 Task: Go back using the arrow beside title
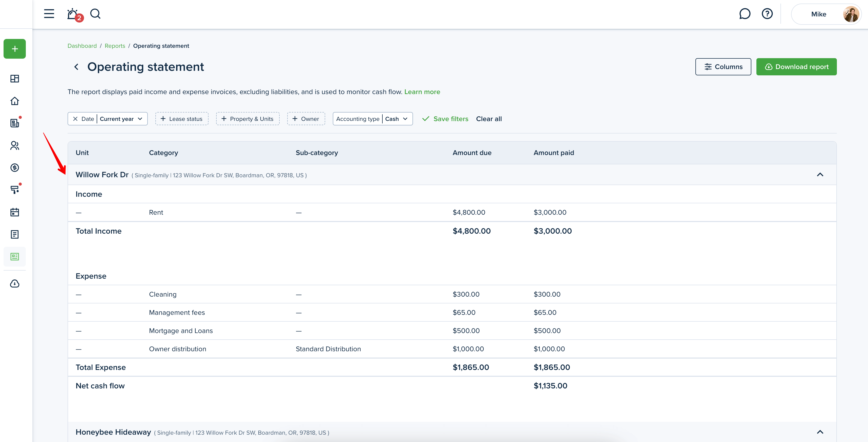coord(76,67)
